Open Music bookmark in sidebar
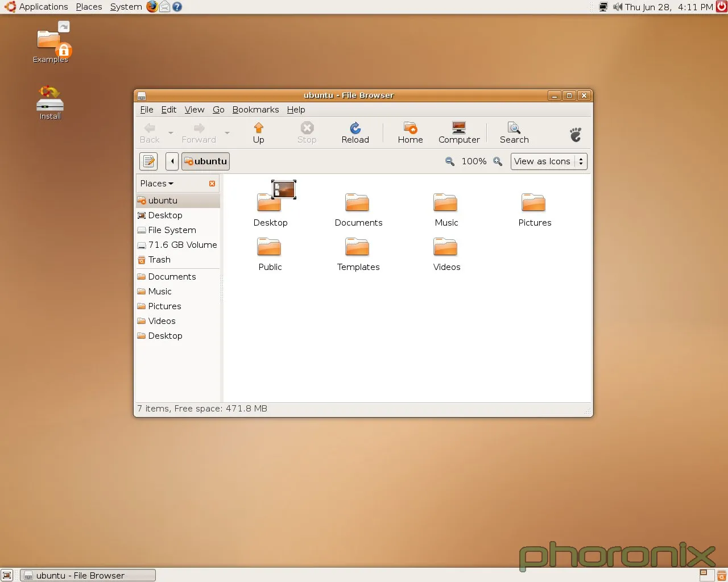Screen dimensions: 728x582 point(177,292)
